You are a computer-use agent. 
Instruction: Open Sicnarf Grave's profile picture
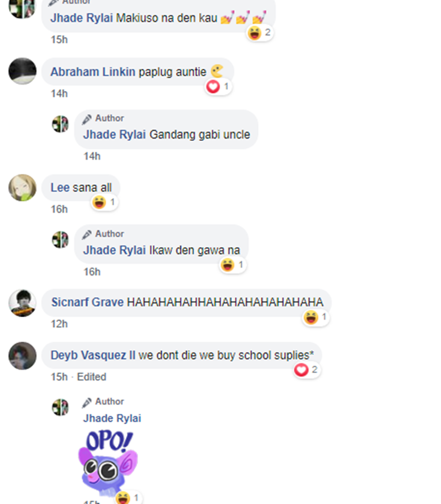coord(22,303)
